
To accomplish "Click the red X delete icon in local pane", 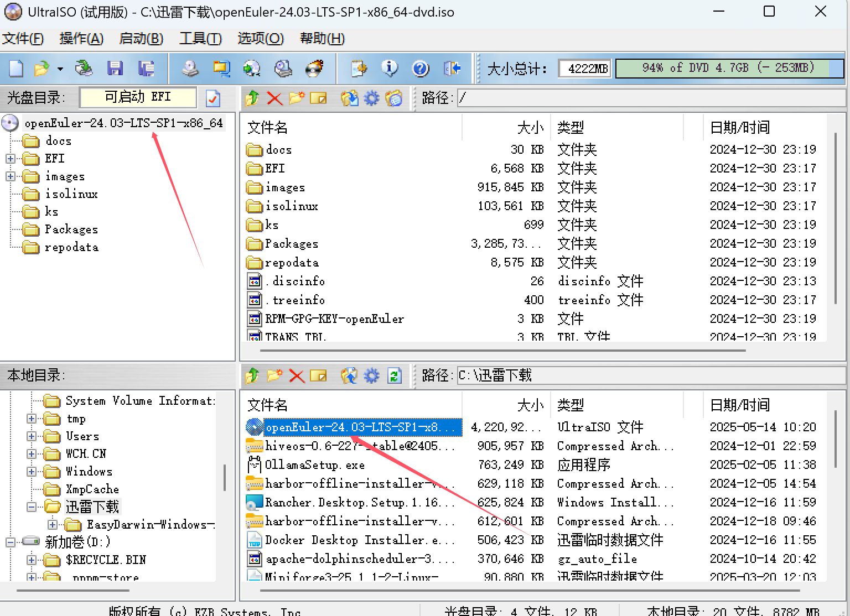I will [x=297, y=376].
